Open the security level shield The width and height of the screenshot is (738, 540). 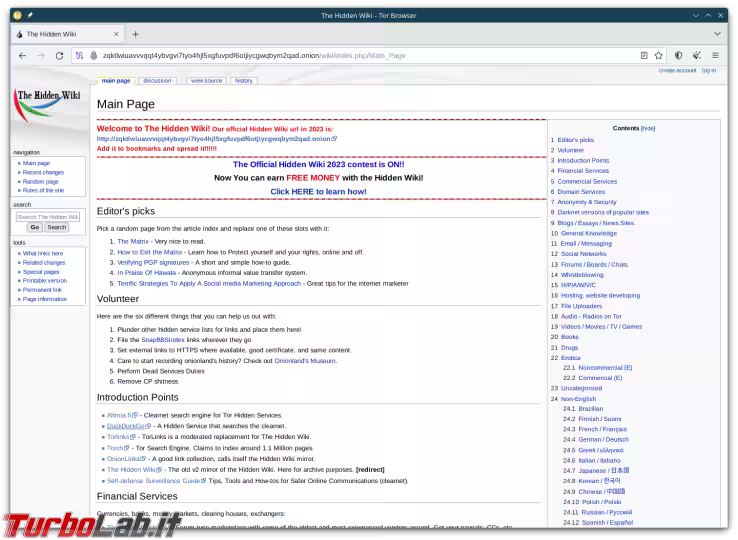(x=678, y=56)
